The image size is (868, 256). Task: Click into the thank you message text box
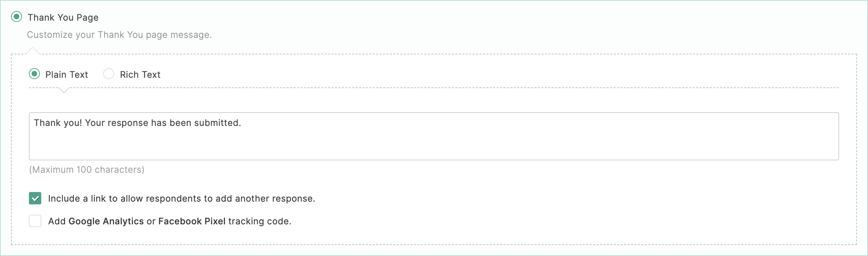[x=434, y=136]
